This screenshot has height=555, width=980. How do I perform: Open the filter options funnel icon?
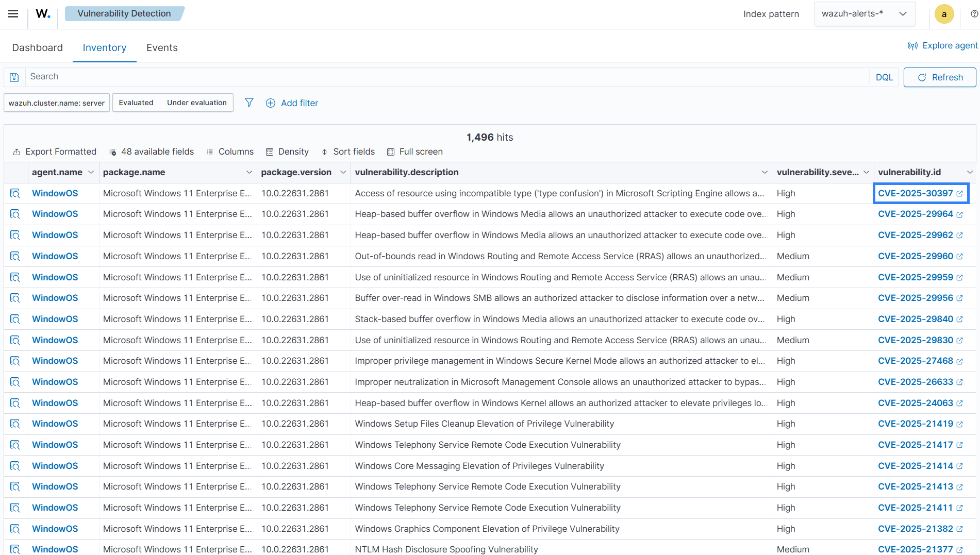(249, 103)
